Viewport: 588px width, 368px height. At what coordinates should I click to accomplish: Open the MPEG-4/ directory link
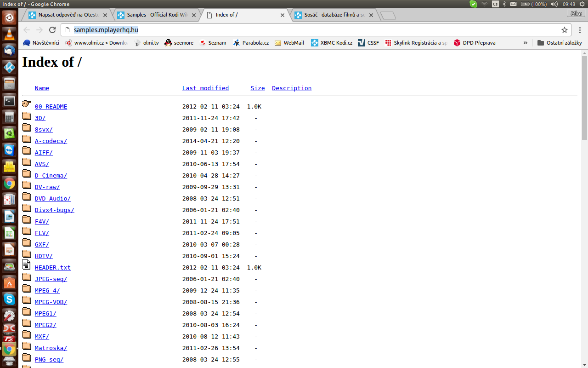pos(47,291)
